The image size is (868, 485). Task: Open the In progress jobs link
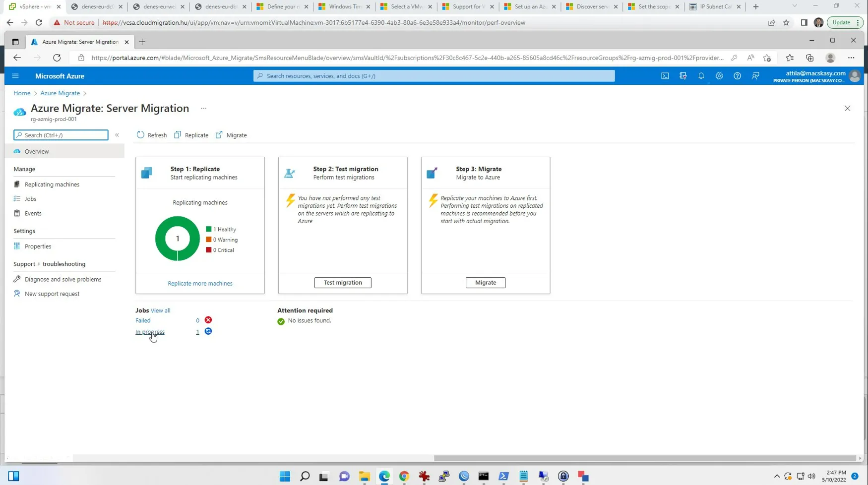pos(150,332)
